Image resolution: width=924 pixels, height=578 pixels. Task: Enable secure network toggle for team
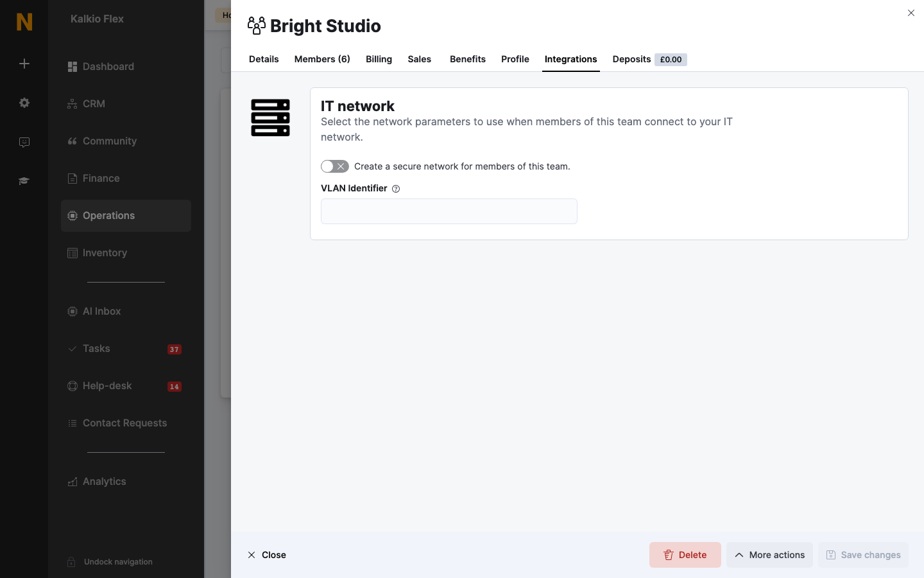335,166
